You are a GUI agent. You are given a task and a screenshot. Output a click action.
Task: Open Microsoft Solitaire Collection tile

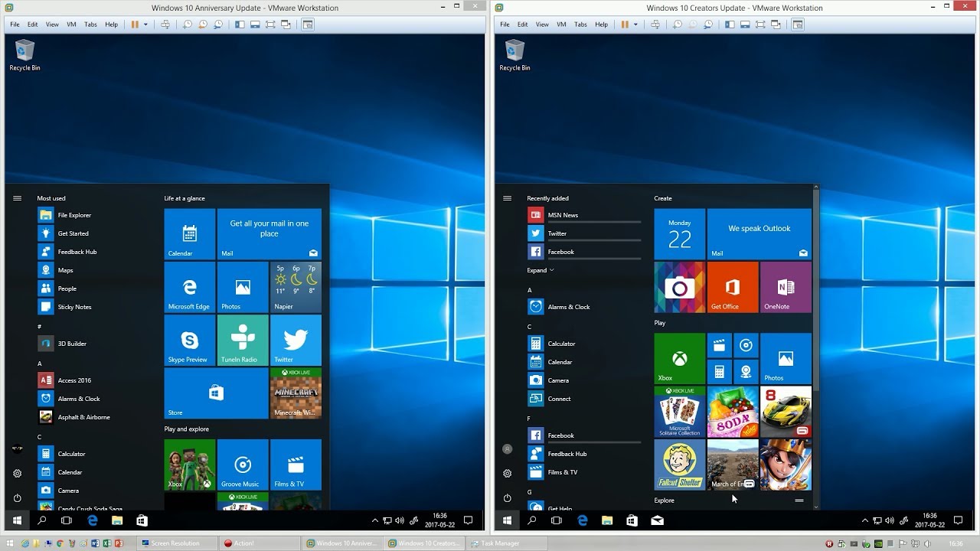click(x=679, y=412)
